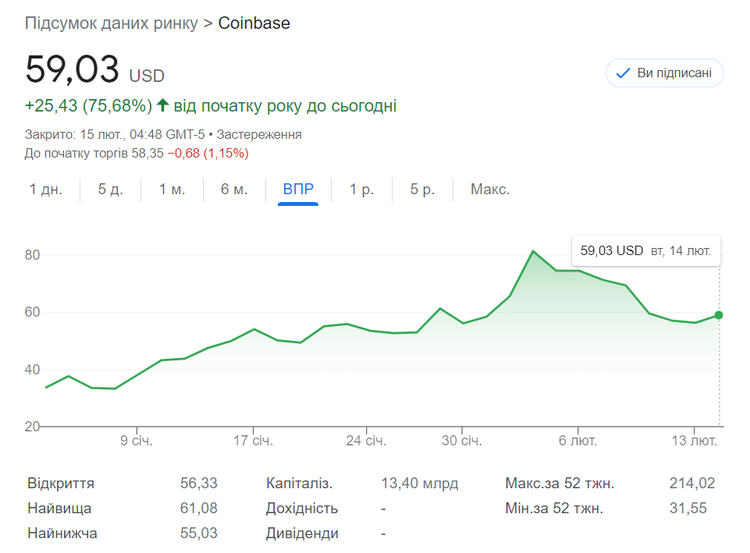750x553 pixels.
Task: Select the '5 д.' time range tab
Action: [110, 189]
